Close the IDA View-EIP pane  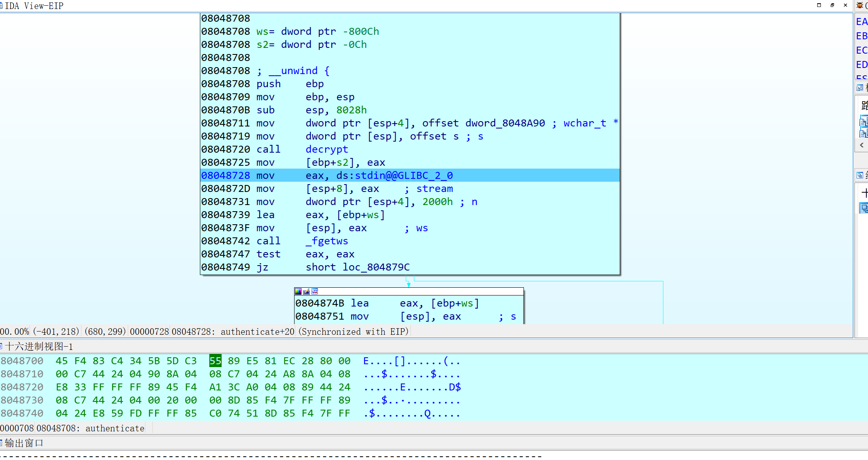click(845, 5)
